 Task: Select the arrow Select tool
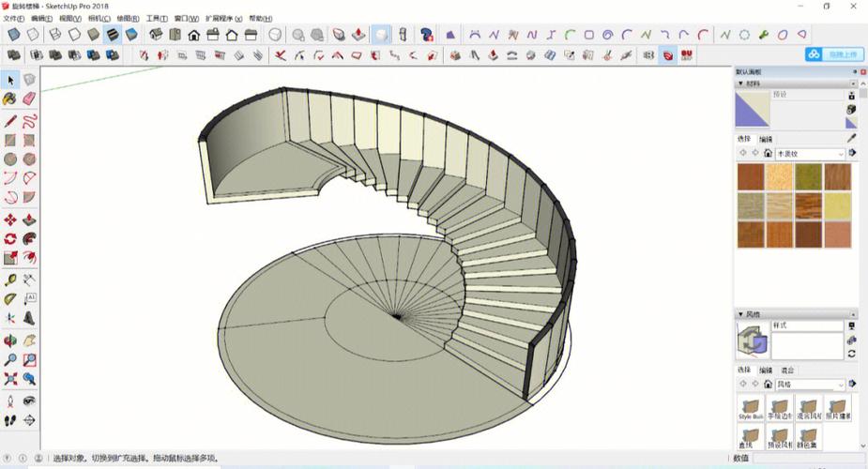tap(10, 80)
